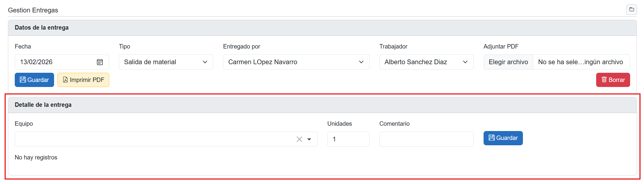The height and width of the screenshot is (184, 644).
Task: Click the folder icon top right
Action: coord(631,9)
